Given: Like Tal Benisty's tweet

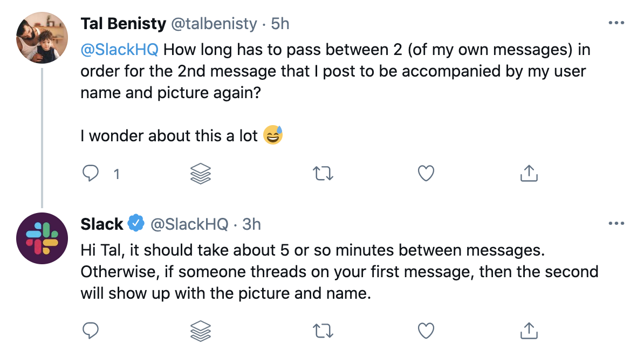Looking at the screenshot, I should pos(426,173).
